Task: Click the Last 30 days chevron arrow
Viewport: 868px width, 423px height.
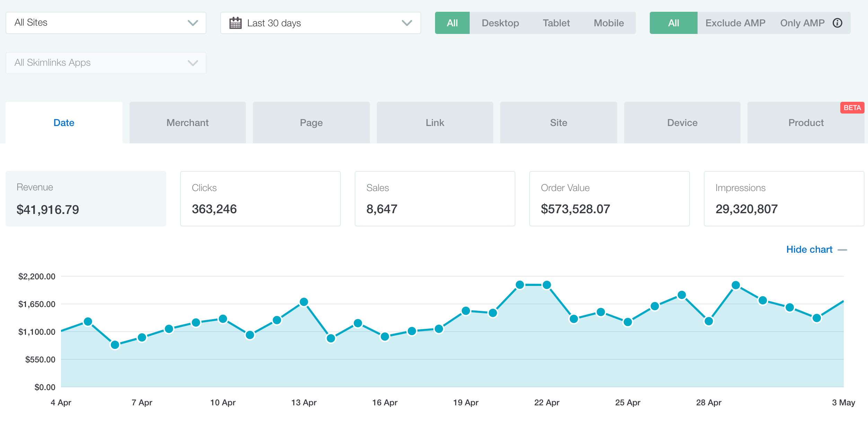Action: pos(407,23)
